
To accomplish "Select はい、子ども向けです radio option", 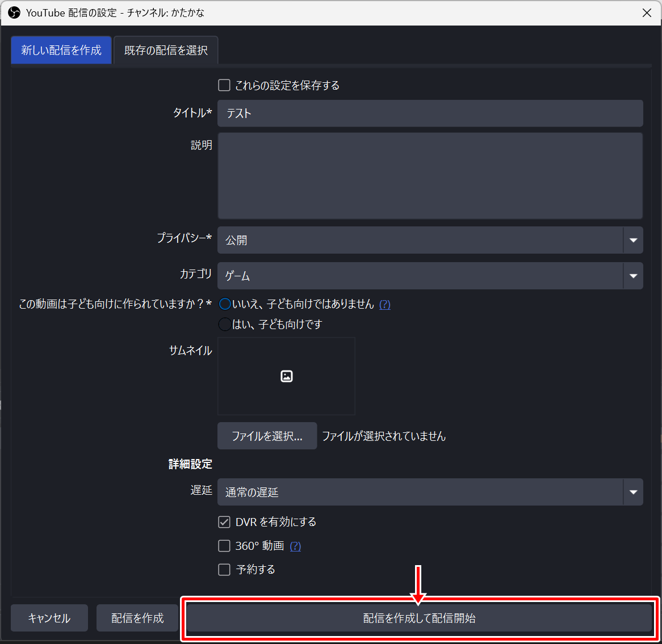I will pyautogui.click(x=225, y=325).
